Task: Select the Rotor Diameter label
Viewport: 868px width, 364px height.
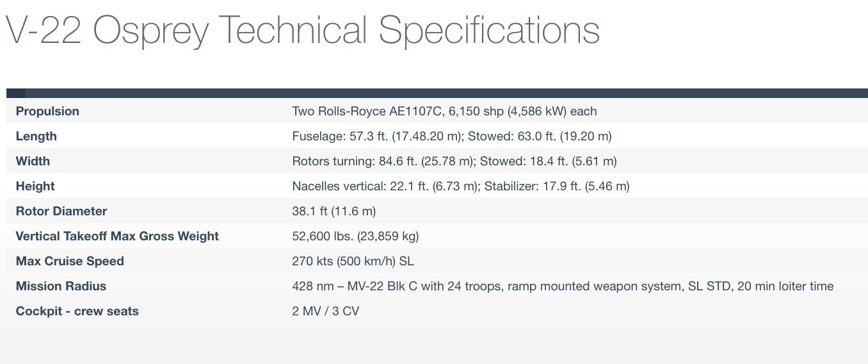Action: coord(61,211)
